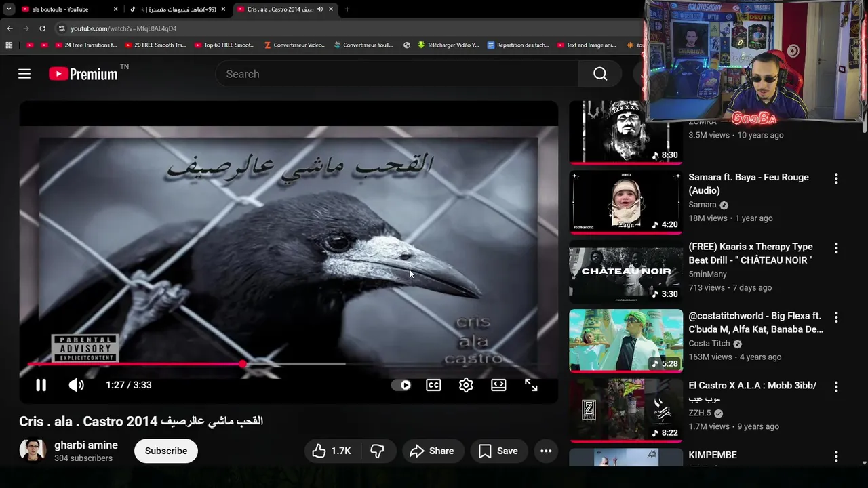Switch to the TikTok browser tab
Image resolution: width=868 pixels, height=488 pixels.
(x=176, y=9)
